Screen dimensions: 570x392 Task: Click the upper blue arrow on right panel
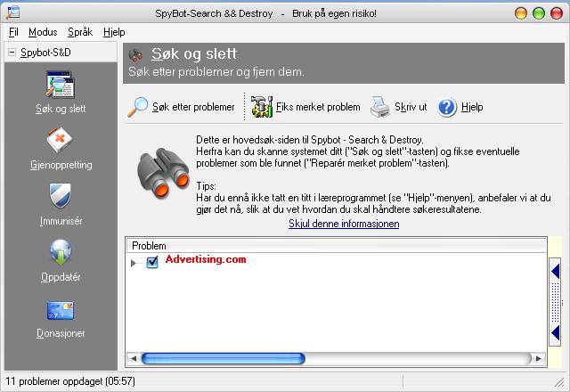coord(555,271)
